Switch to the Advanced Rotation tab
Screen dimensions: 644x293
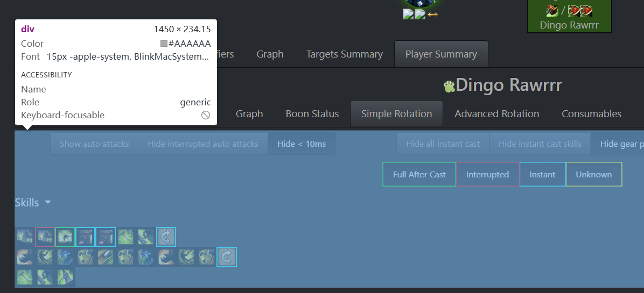[x=496, y=114]
